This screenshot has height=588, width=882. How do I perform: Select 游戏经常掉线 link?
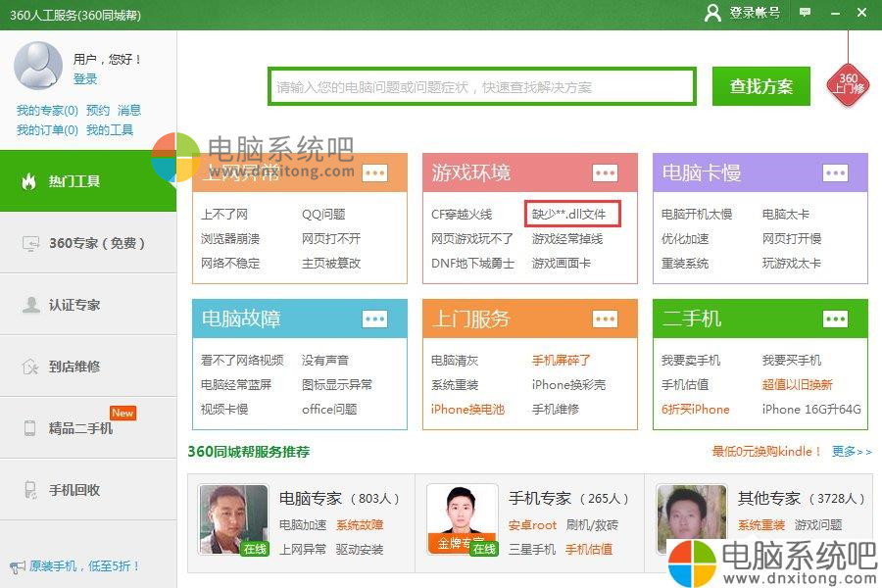pos(567,238)
